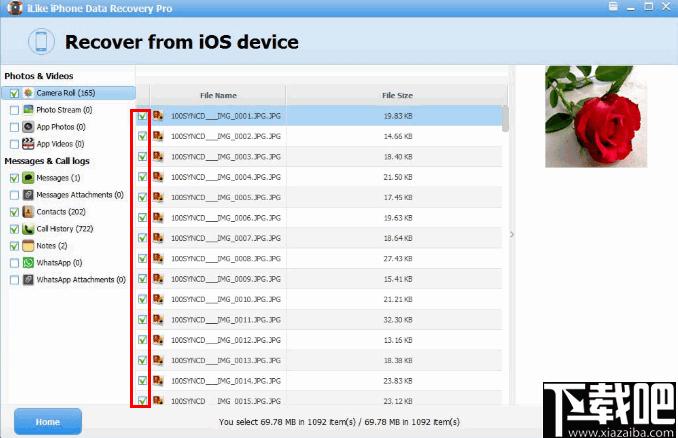Click the Contacts book icon

(x=28, y=212)
